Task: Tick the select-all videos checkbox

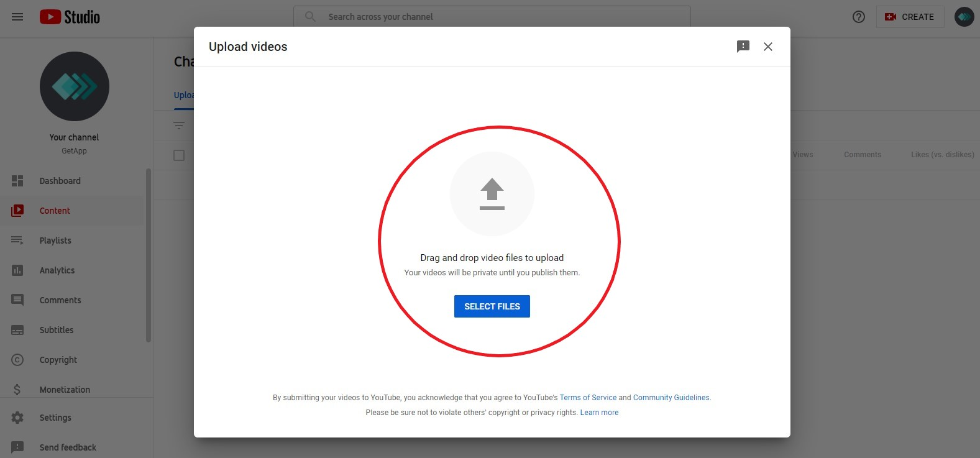Action: coord(179,155)
